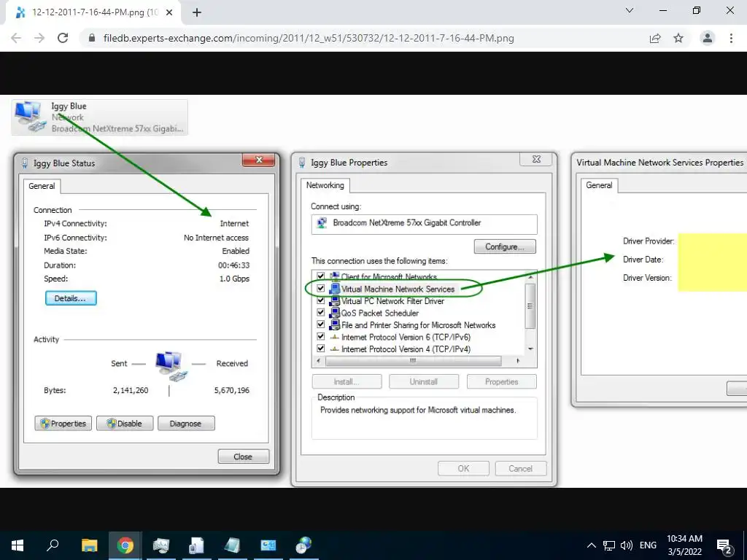The image size is (747, 560).
Task: Toggle Internet Protocol Version 6 checkbox
Action: pyautogui.click(x=321, y=337)
